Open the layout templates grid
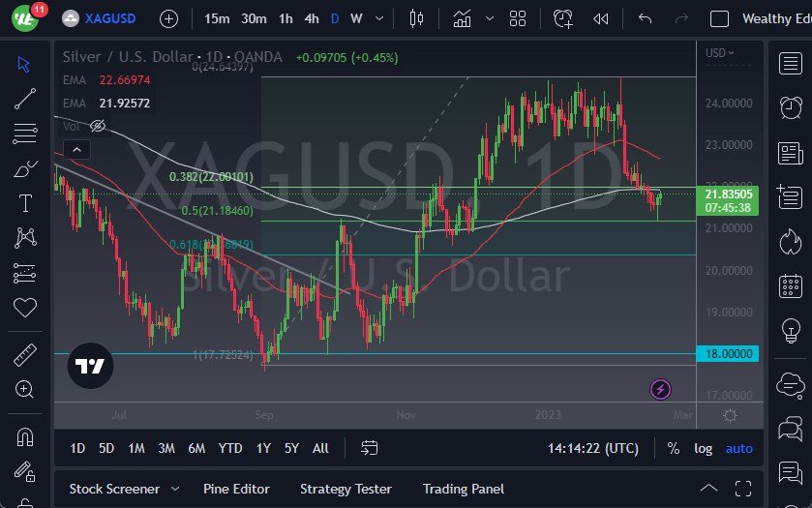Image resolution: width=812 pixels, height=508 pixels. click(518, 19)
